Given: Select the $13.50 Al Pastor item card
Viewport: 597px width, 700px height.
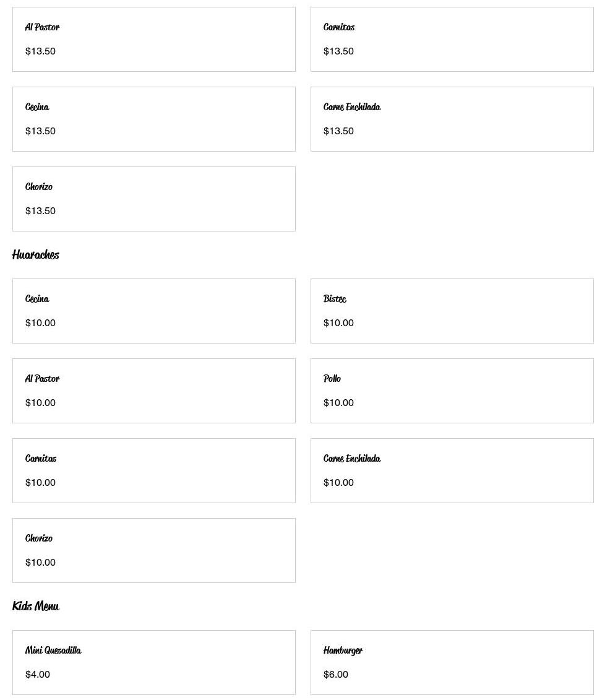Looking at the screenshot, I should point(153,39).
